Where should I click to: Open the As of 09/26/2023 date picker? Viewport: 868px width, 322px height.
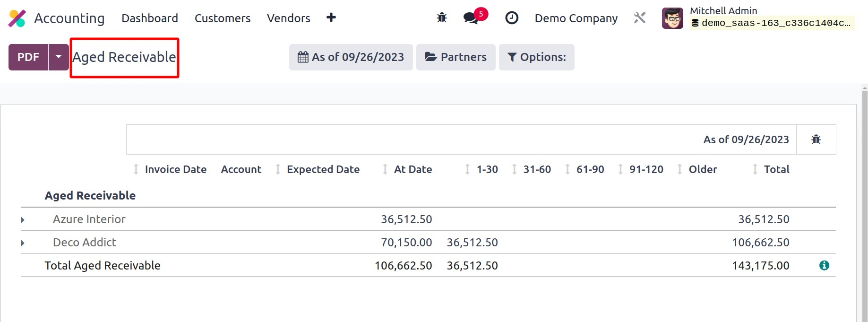[351, 57]
